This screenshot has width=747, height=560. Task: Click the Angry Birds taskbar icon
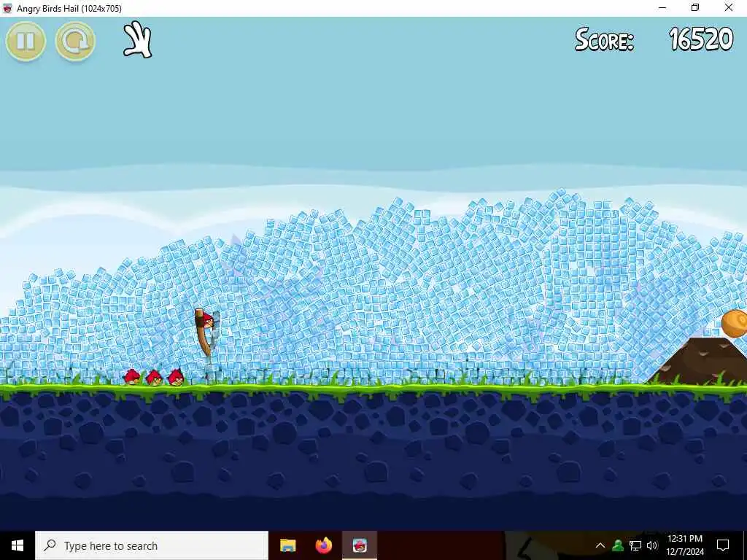point(360,545)
